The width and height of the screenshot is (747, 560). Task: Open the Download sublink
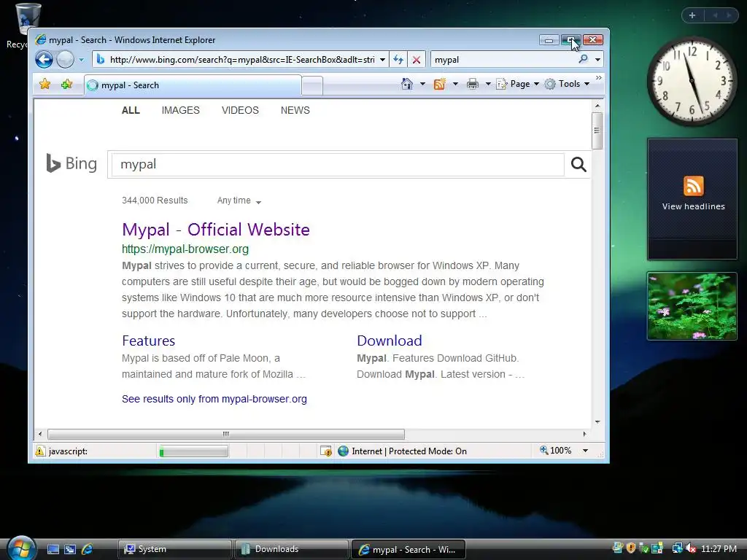390,341
